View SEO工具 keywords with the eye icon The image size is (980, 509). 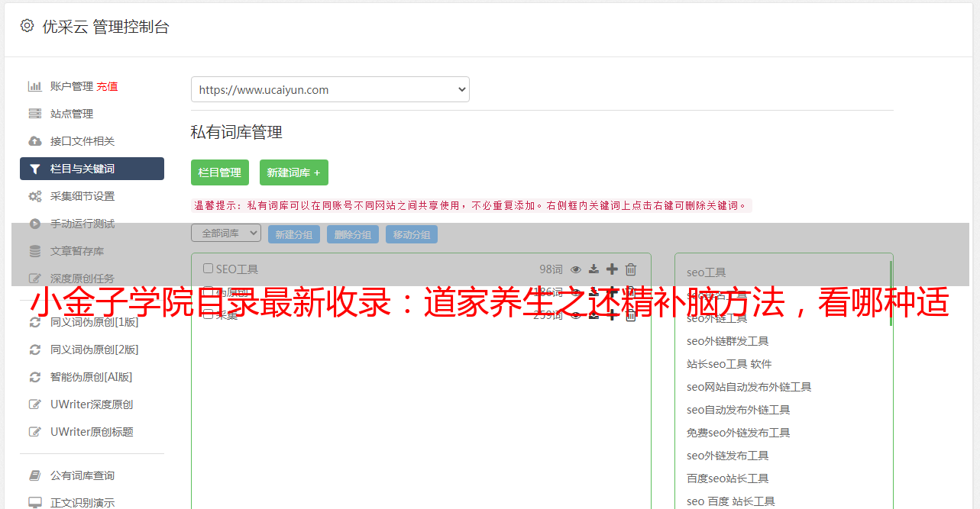tap(576, 269)
